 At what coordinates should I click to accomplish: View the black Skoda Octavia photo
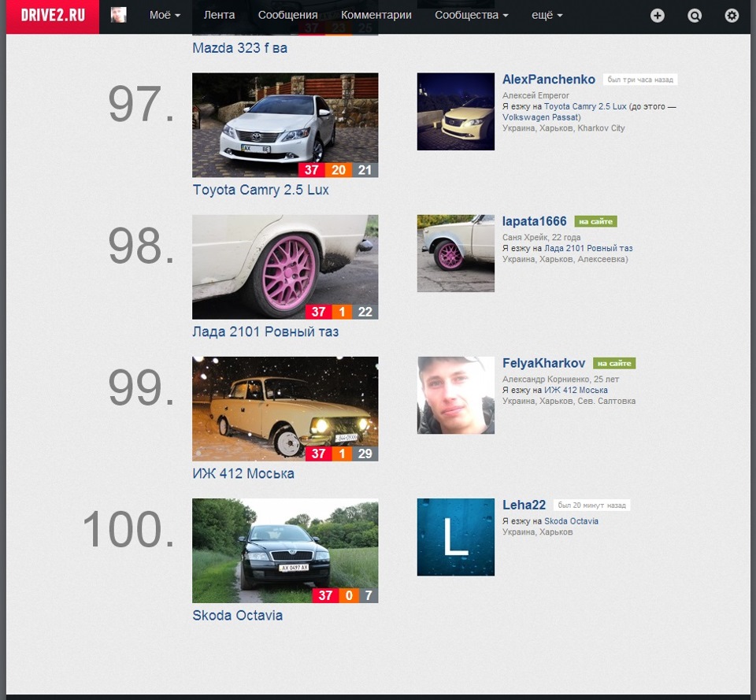click(x=285, y=550)
